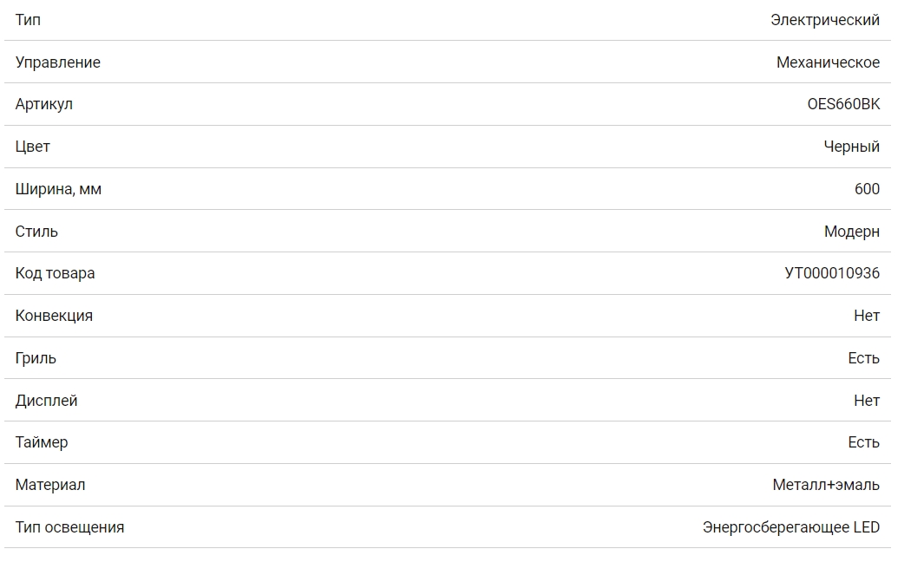924x562 pixels.
Task: Select the "Таймер" row label
Action: (41, 442)
